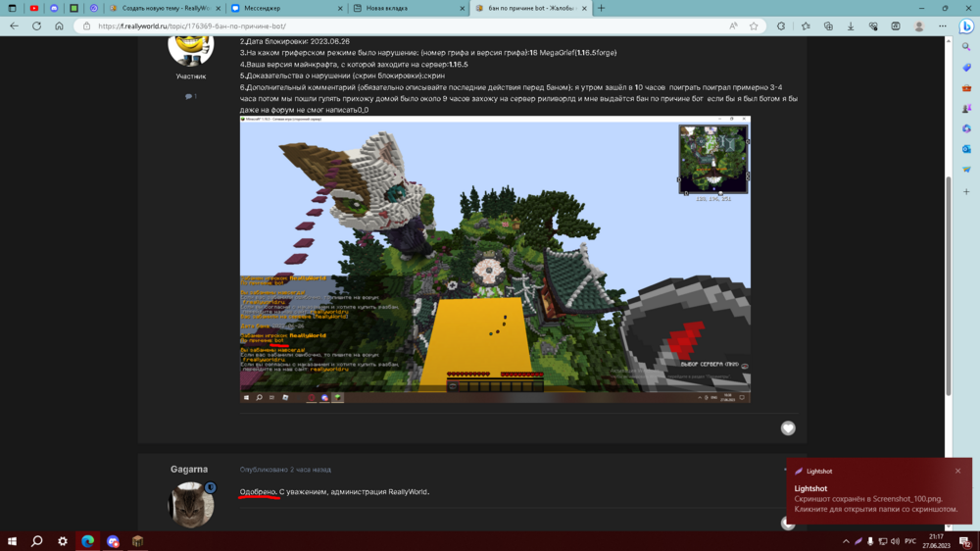Like the first post heart button
980x551 pixels.
788,427
